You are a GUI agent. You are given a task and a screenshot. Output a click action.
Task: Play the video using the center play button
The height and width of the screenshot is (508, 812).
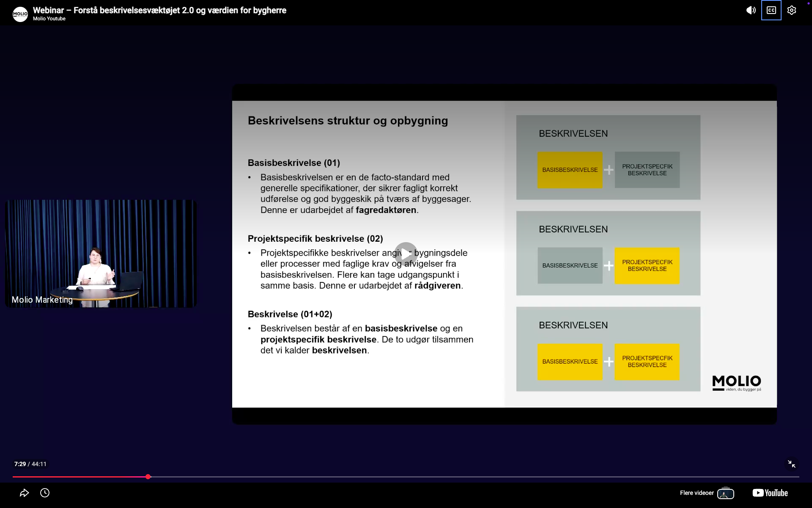click(406, 254)
